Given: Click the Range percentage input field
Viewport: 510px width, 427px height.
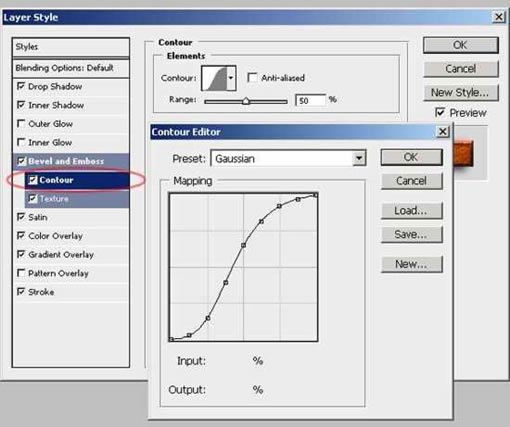Looking at the screenshot, I should [310, 100].
